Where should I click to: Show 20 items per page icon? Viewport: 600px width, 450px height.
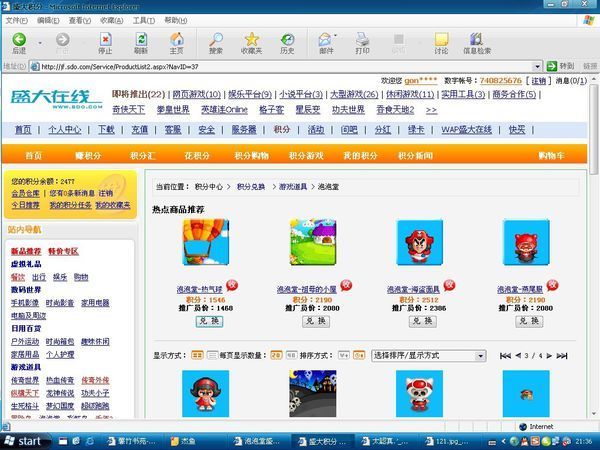[276, 355]
